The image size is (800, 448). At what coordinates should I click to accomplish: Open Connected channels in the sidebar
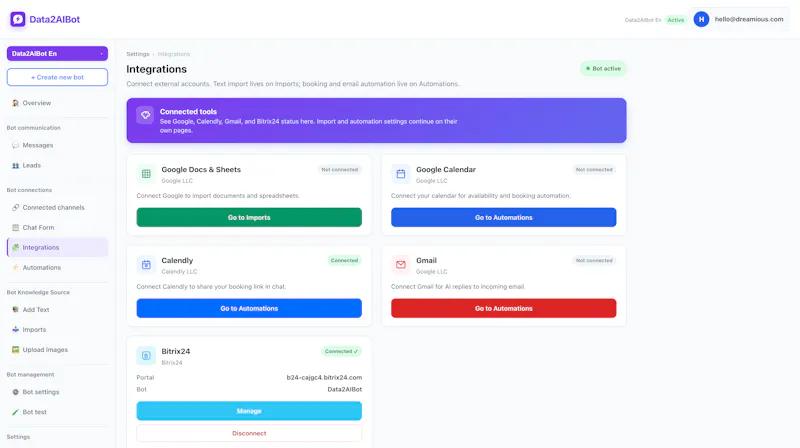57,208
